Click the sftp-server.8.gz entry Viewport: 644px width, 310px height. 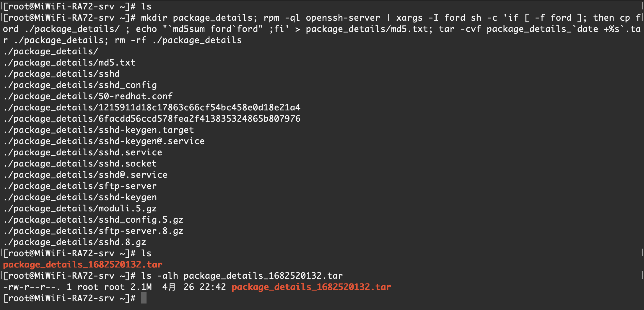[141, 231]
